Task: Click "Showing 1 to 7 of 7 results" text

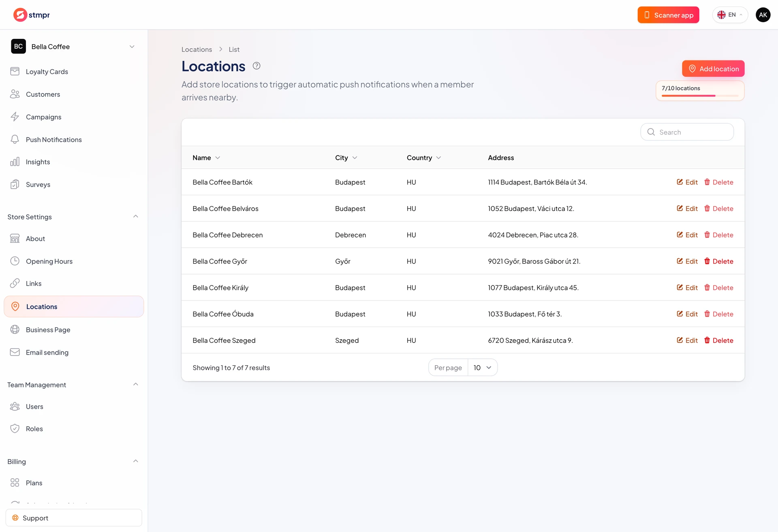Action: point(231,368)
